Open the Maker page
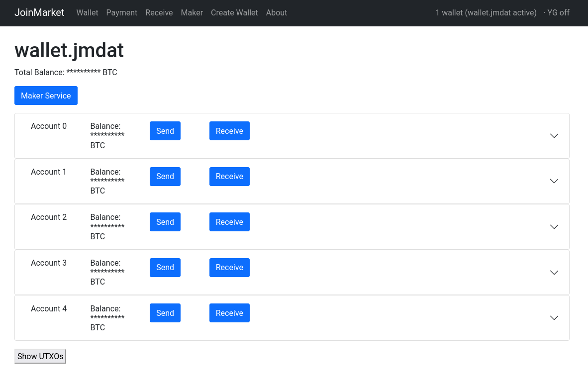This screenshot has height=392, width=588. 192,12
